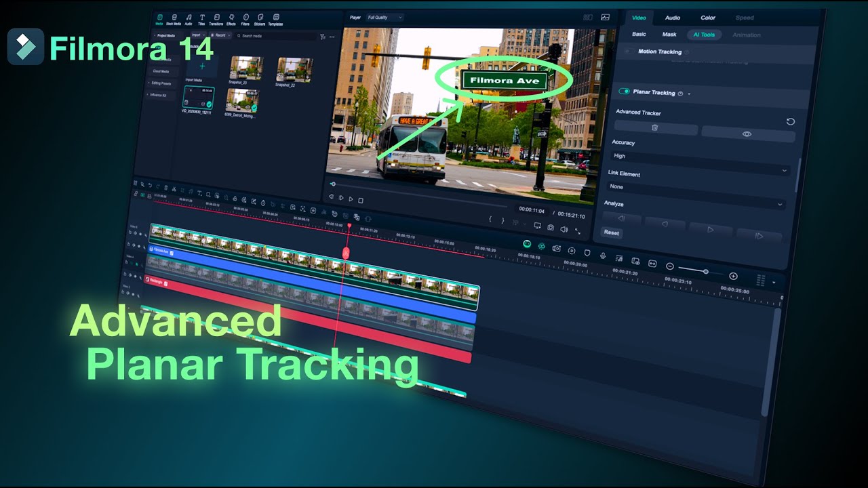Open the Stock Media library icon
868x488 pixels.
[174, 18]
